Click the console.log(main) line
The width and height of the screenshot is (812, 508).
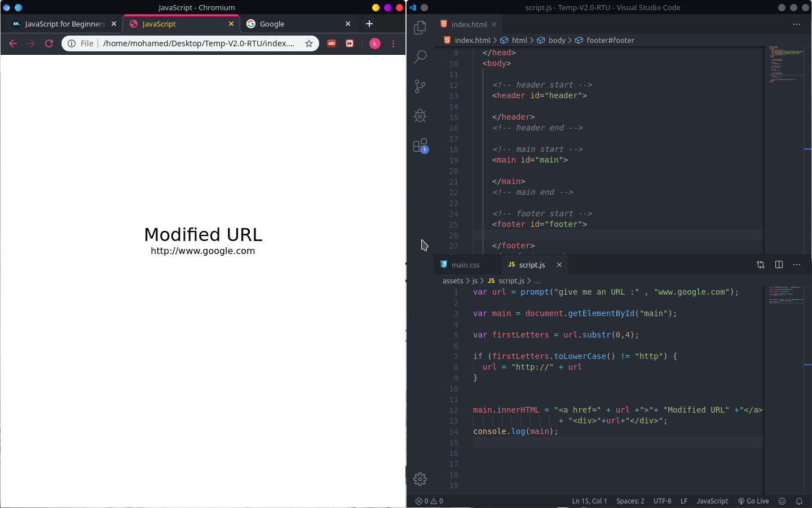(x=515, y=431)
